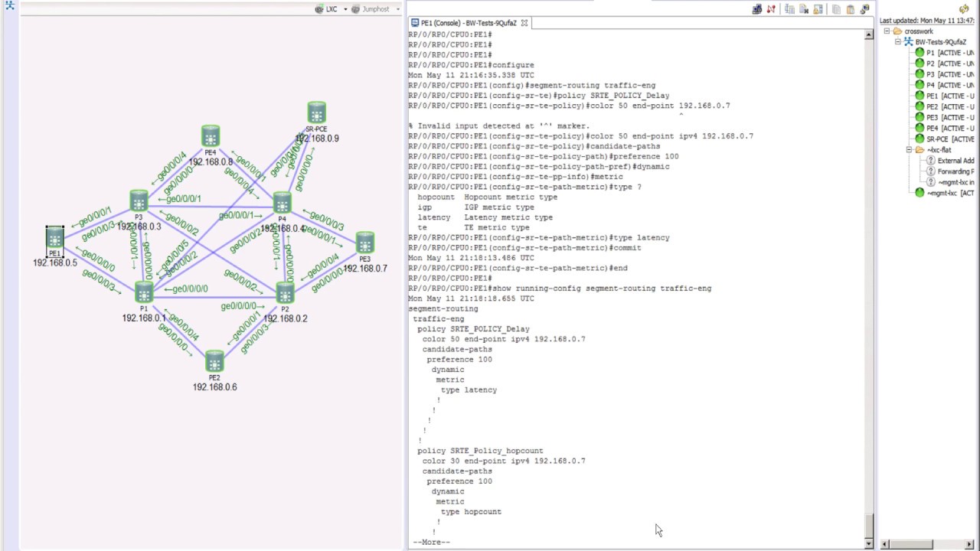
Task: Click 'type latency' line in config output
Action: 469,390
